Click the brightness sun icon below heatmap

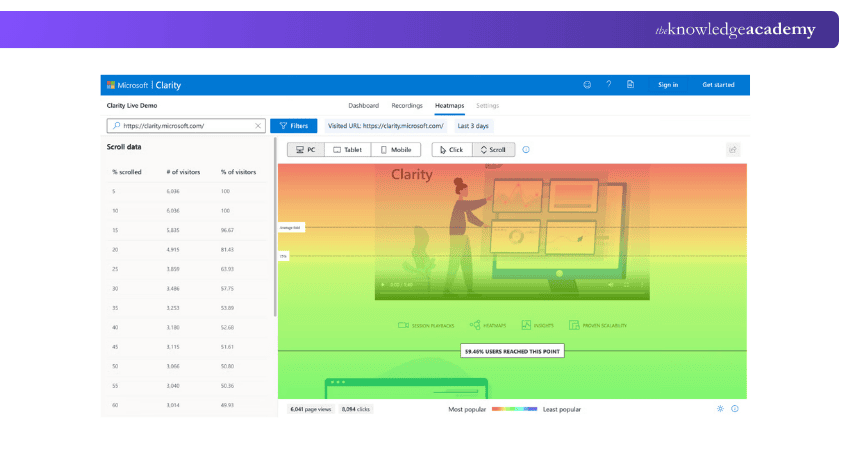[720, 409]
